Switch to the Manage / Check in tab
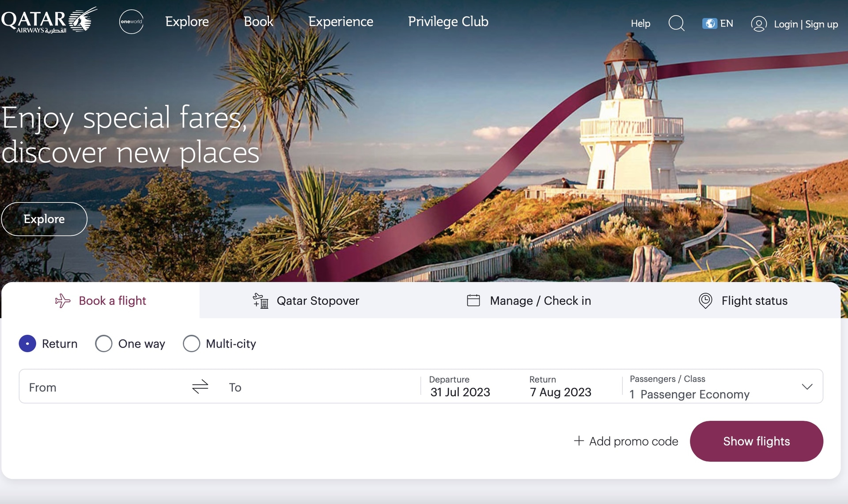The width and height of the screenshot is (848, 504). click(x=529, y=301)
